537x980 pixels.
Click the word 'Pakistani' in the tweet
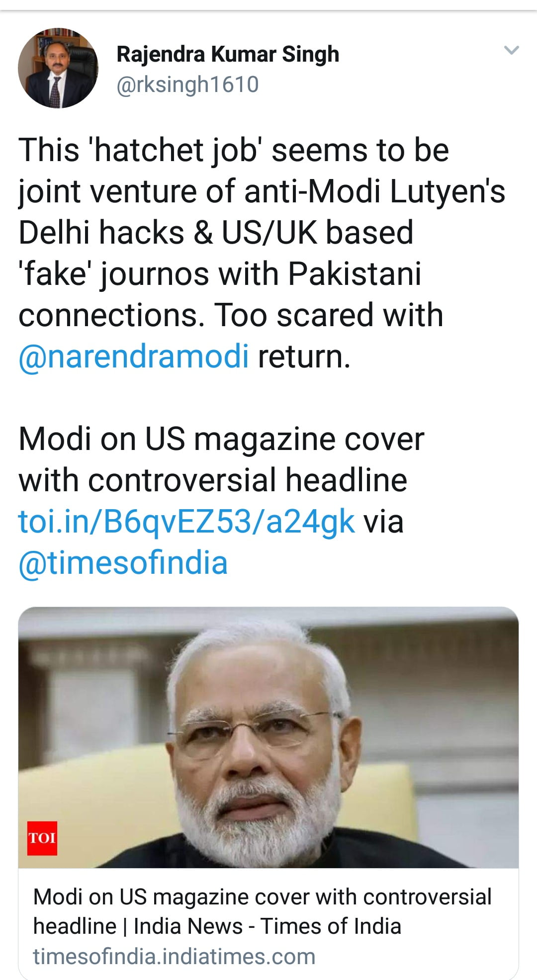tap(355, 274)
